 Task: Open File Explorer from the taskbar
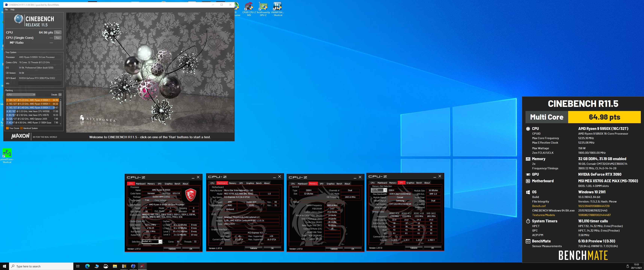pyautogui.click(x=115, y=266)
